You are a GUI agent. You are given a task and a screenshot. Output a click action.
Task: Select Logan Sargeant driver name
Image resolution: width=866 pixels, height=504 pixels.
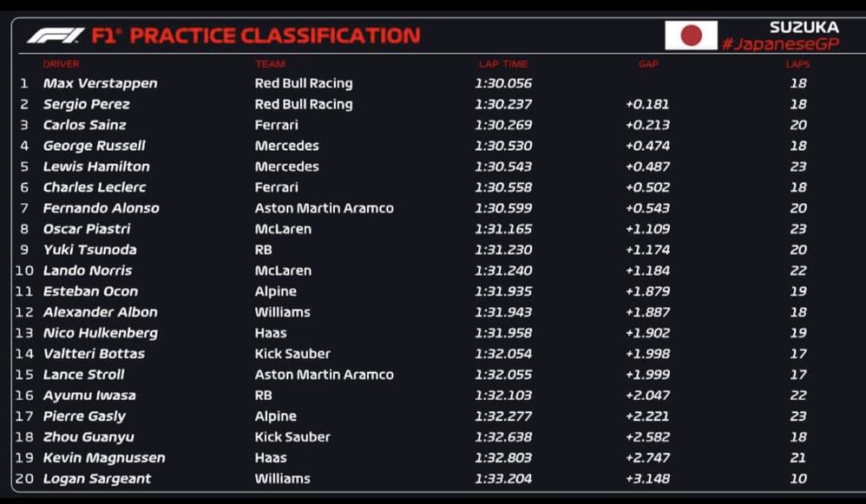[x=96, y=479]
